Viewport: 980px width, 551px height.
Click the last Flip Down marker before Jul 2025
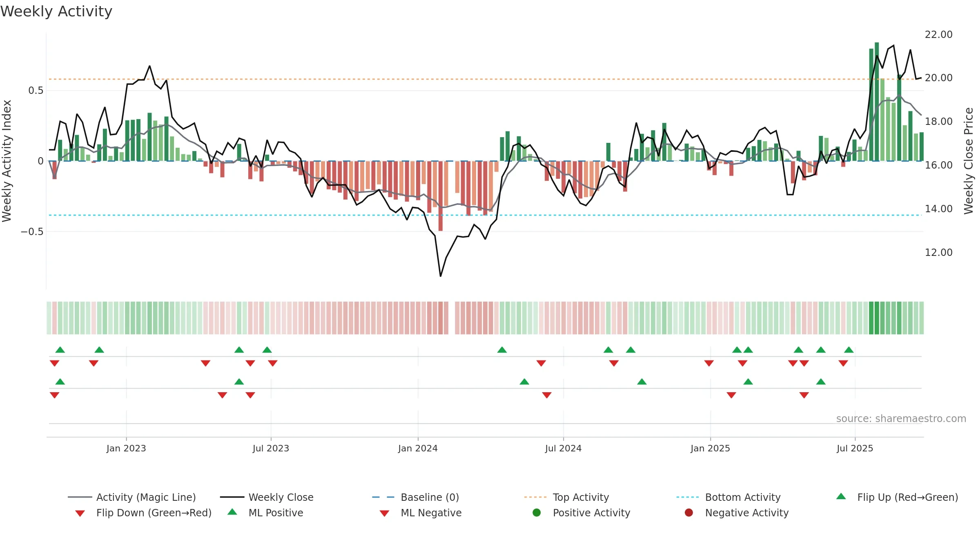(x=843, y=363)
